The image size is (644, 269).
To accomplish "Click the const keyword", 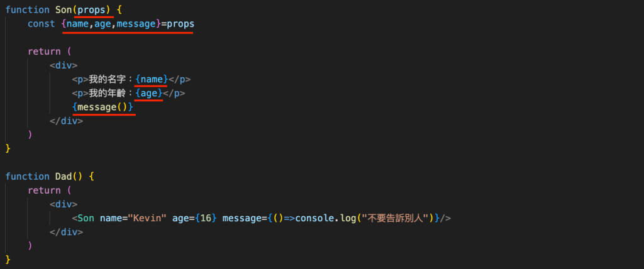I will click(x=41, y=24).
